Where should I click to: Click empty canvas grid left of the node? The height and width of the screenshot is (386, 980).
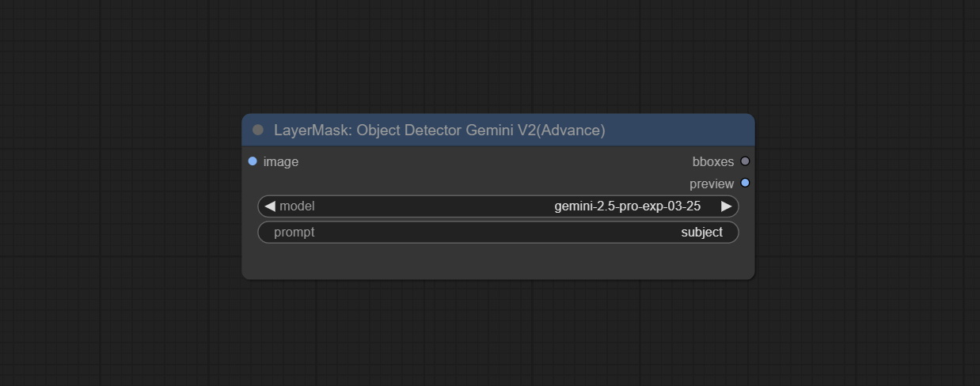pyautogui.click(x=119, y=198)
